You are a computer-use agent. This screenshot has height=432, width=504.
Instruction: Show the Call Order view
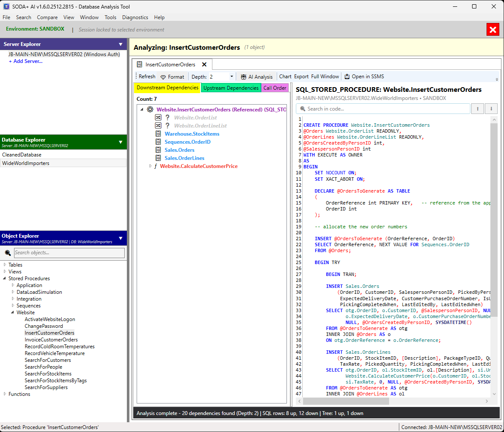(275, 88)
